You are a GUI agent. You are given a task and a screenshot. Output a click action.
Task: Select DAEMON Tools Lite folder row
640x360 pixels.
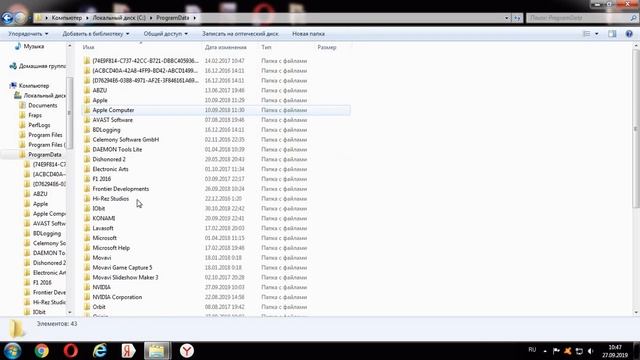coord(216,149)
